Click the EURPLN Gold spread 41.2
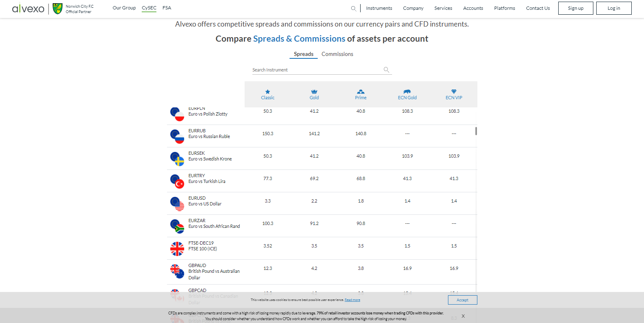The width and height of the screenshot is (644, 323). (x=314, y=111)
